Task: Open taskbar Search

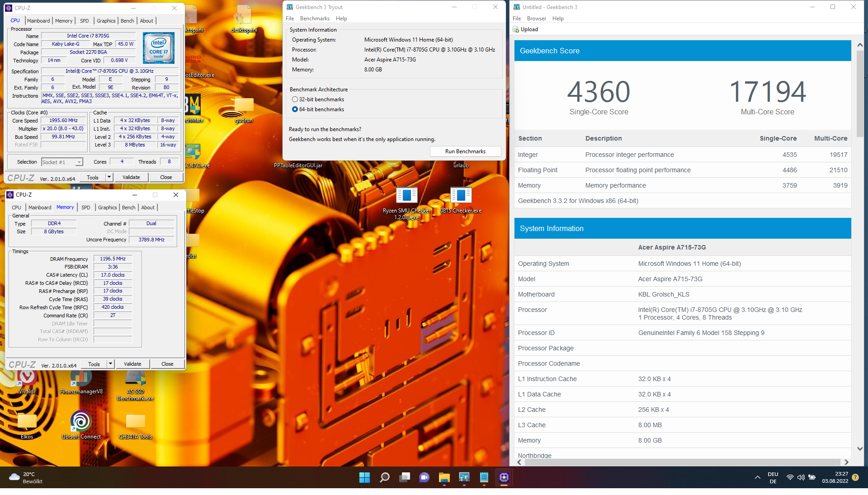Action: coord(384,477)
